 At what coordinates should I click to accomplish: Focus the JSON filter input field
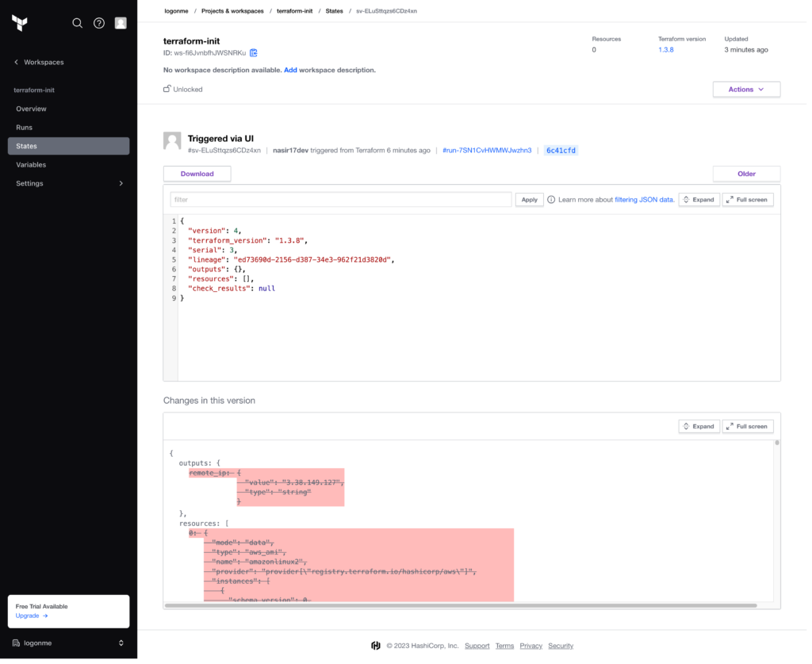tap(343, 201)
